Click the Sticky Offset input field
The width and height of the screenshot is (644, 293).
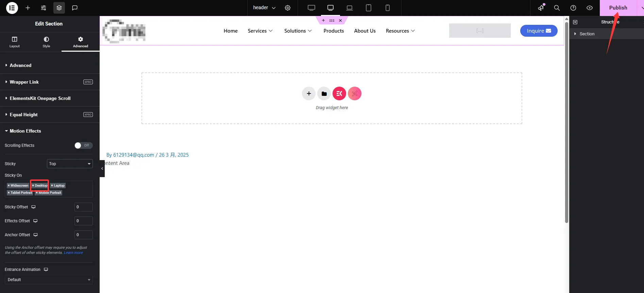click(x=83, y=207)
